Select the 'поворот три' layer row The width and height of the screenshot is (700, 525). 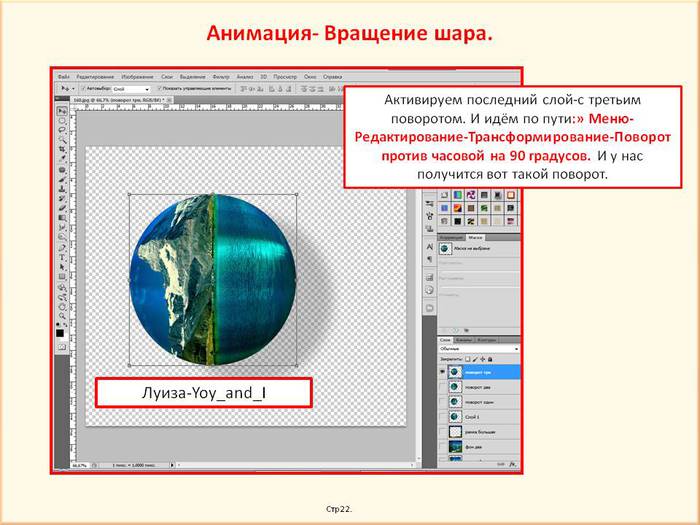pyautogui.click(x=479, y=372)
